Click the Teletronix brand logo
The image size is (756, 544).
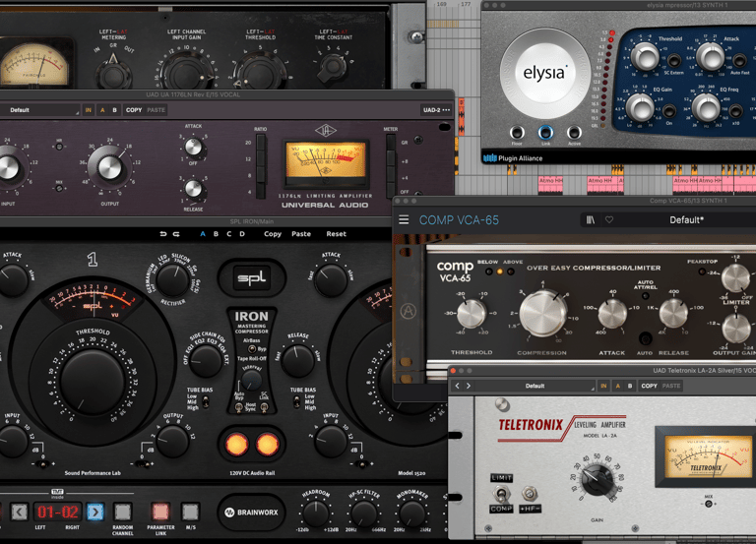(531, 425)
